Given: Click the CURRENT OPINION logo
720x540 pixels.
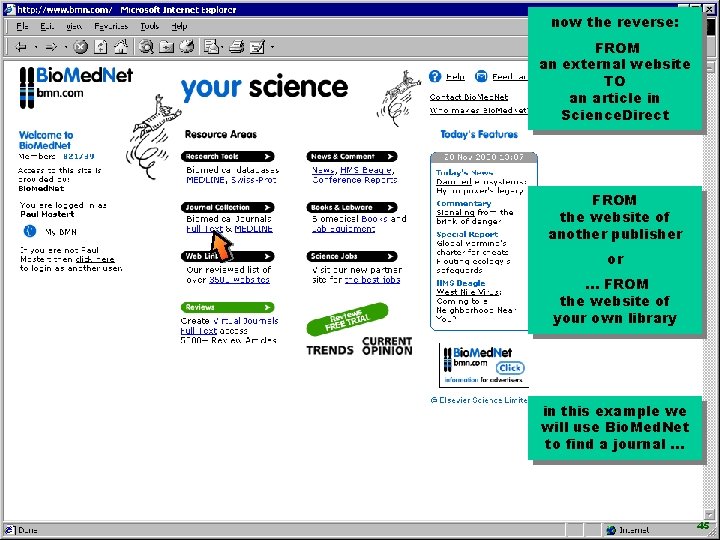Looking at the screenshot, I should point(387,346).
